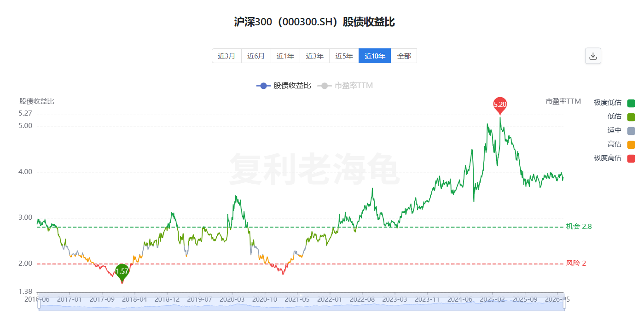Click the 适中 gray color swatch
Screen dimensions: 644x327
click(631, 130)
